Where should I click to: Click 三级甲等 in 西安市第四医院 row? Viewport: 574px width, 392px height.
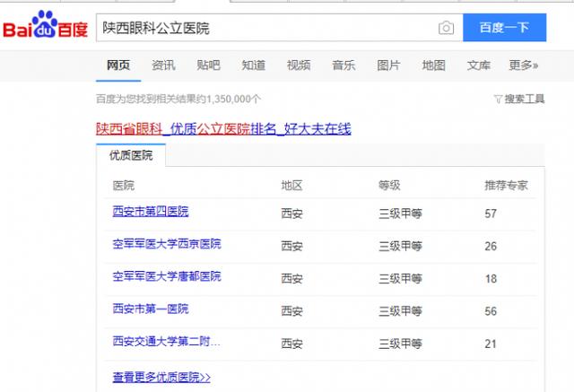[401, 213]
